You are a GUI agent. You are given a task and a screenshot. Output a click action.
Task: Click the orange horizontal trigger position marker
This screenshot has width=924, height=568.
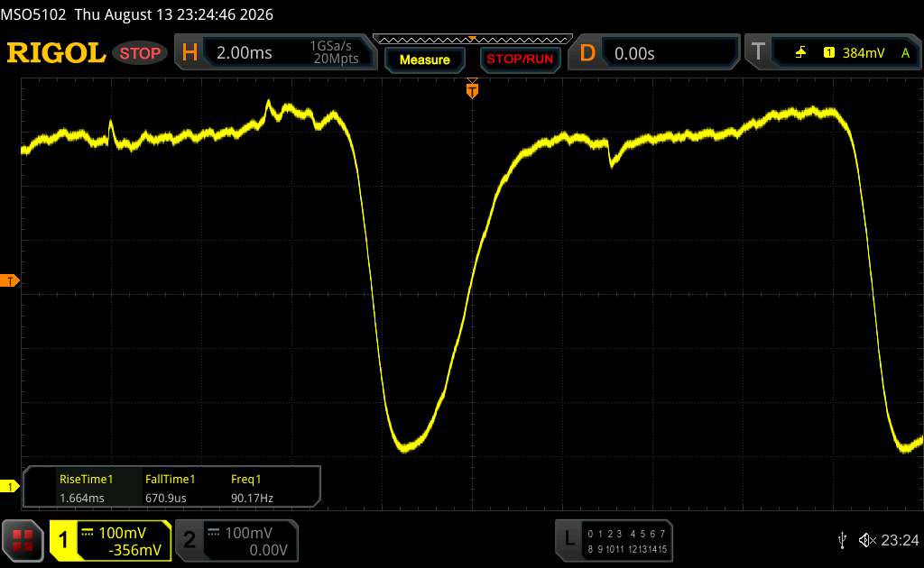pos(472,89)
